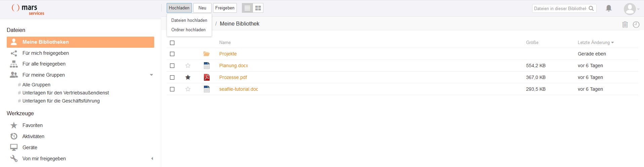Image resolution: width=644 pixels, height=167 pixels.
Task: Expand the Von mir freigegeben section
Action: [152, 159]
